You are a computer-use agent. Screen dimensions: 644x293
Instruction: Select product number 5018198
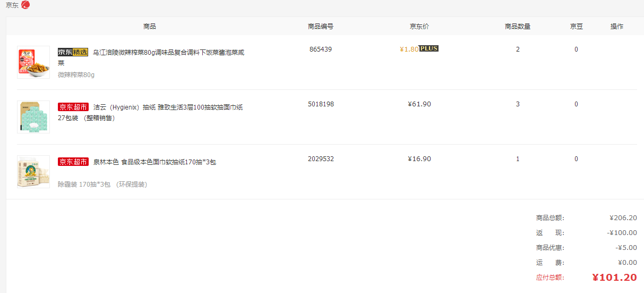pos(321,104)
